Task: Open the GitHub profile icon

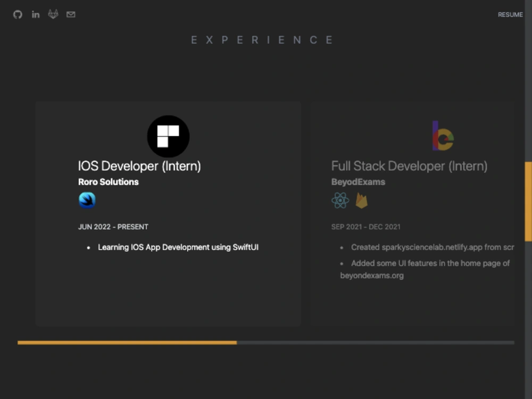Action: point(18,14)
